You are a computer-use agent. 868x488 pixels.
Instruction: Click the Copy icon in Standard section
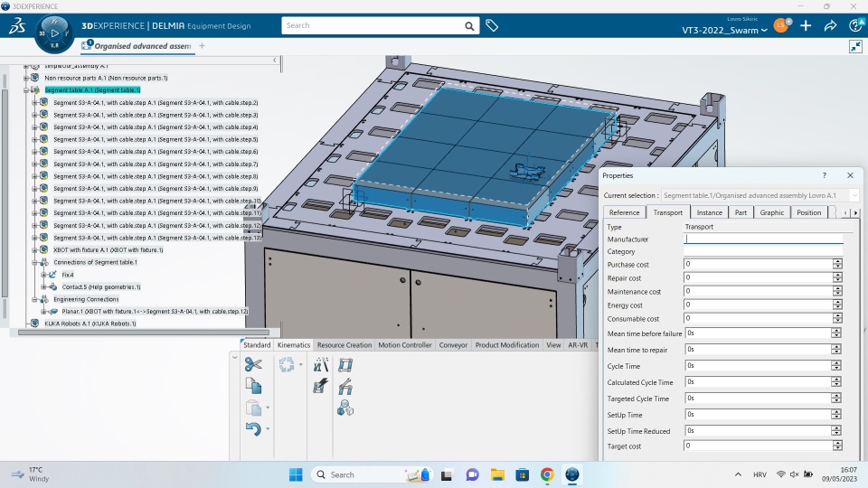[x=253, y=386]
